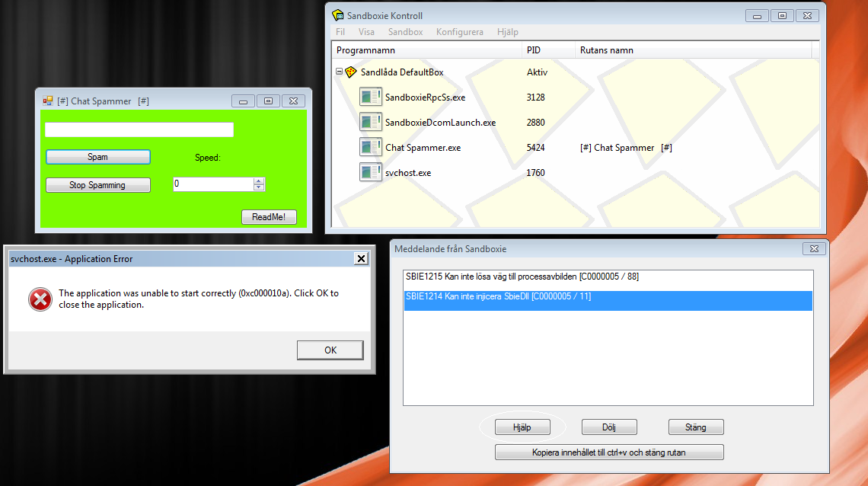Click the Aktiv status text
868x486 pixels.
coord(537,72)
